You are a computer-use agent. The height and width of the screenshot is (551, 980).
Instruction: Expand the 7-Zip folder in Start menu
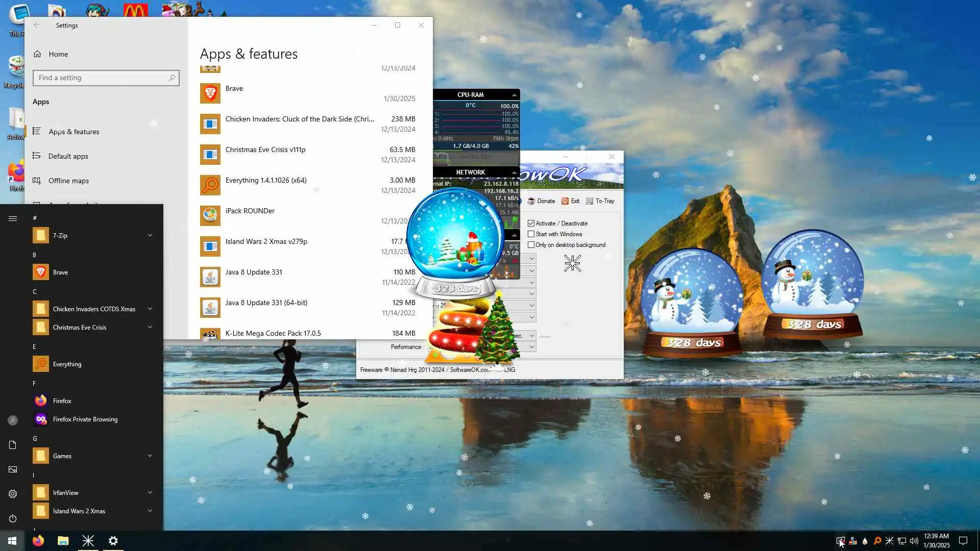(150, 235)
